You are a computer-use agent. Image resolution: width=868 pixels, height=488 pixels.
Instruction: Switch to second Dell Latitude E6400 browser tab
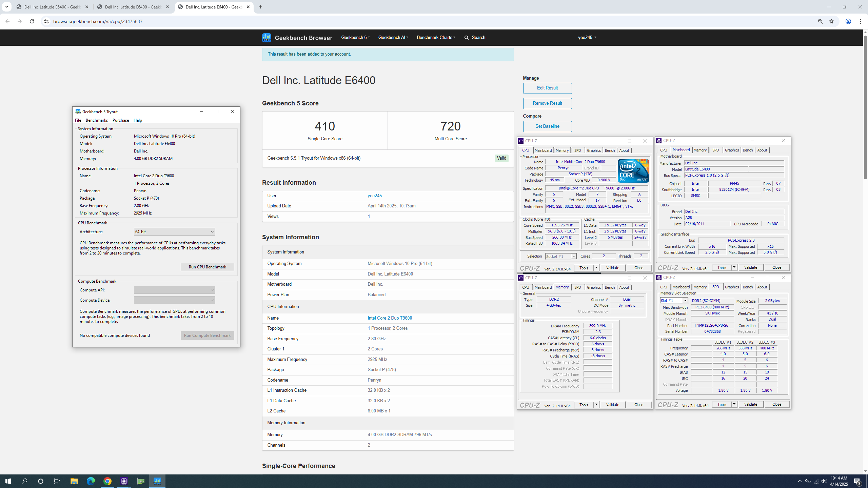(133, 7)
